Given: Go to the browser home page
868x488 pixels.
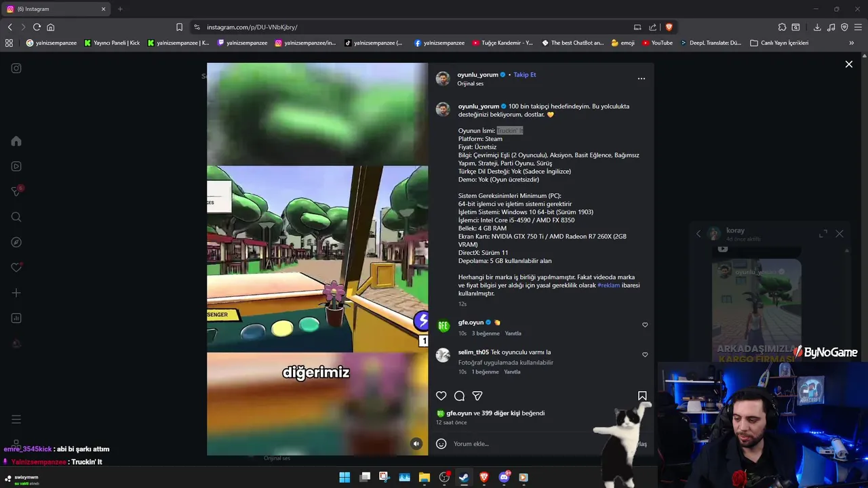Looking at the screenshot, I should 50,27.
